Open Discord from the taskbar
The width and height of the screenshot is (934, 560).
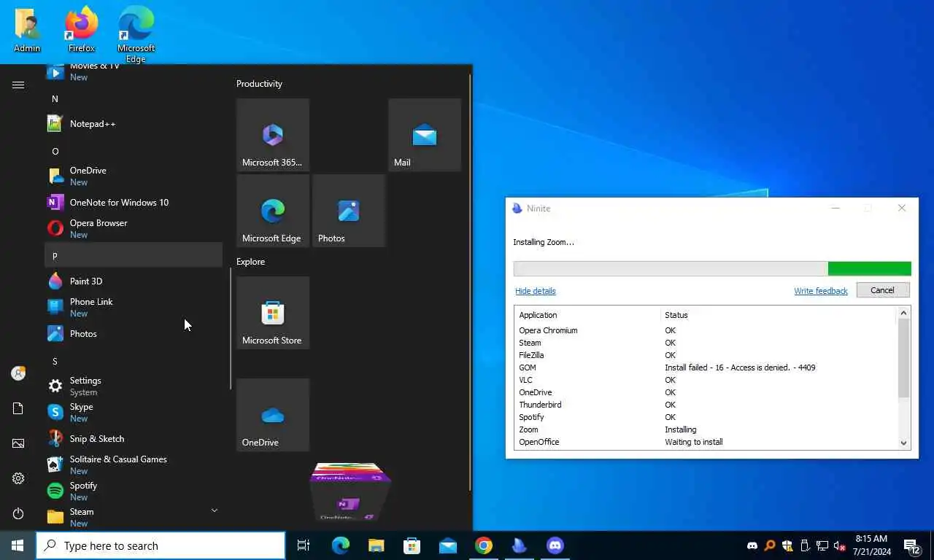point(555,545)
